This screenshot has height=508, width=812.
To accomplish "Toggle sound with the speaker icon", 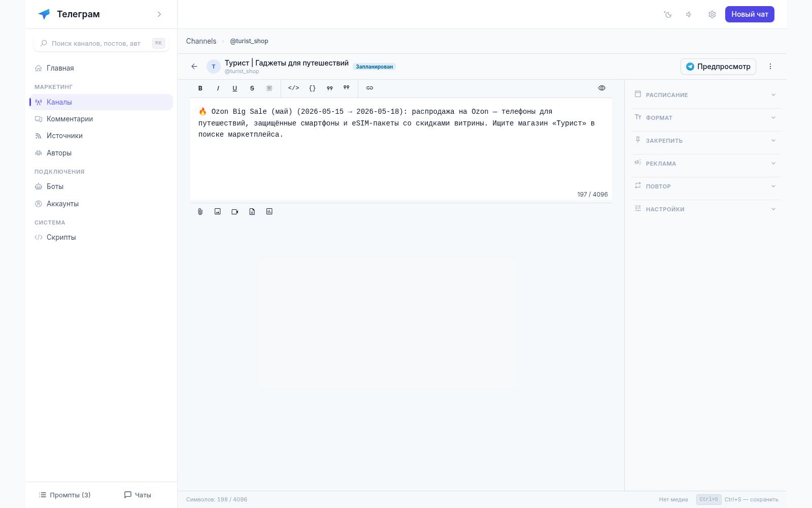I will tap(689, 15).
